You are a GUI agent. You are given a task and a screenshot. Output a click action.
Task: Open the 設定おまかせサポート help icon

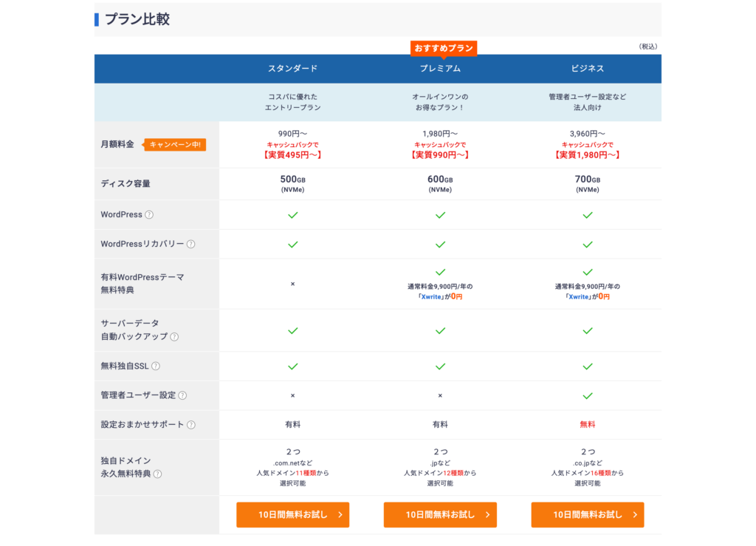(x=190, y=425)
